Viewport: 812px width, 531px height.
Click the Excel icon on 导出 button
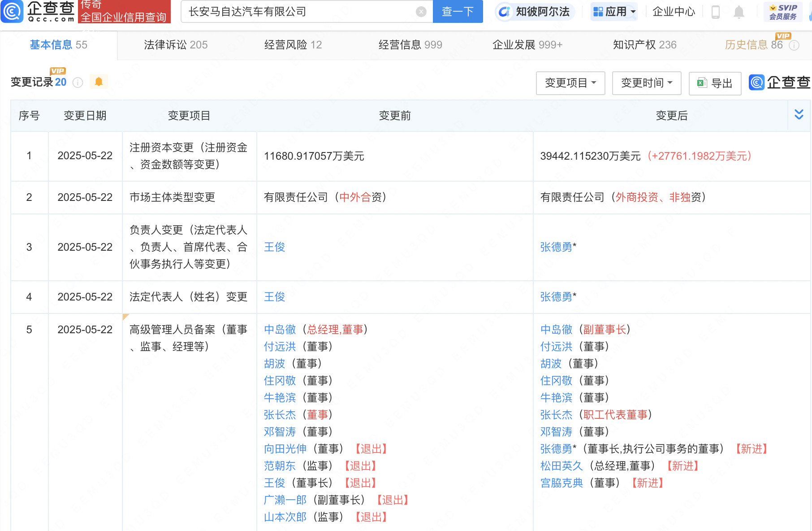(702, 83)
